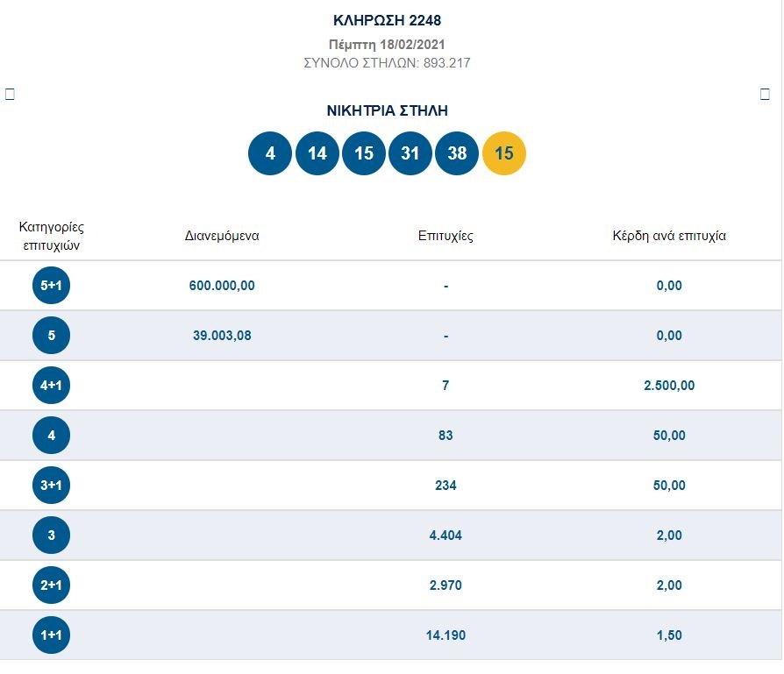Click the Κέρδη ανά επιτυχία header
The width and height of the screenshot is (784, 674).
tap(669, 236)
